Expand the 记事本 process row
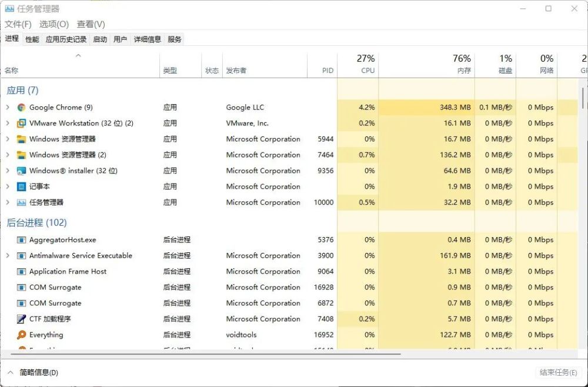 coord(8,186)
